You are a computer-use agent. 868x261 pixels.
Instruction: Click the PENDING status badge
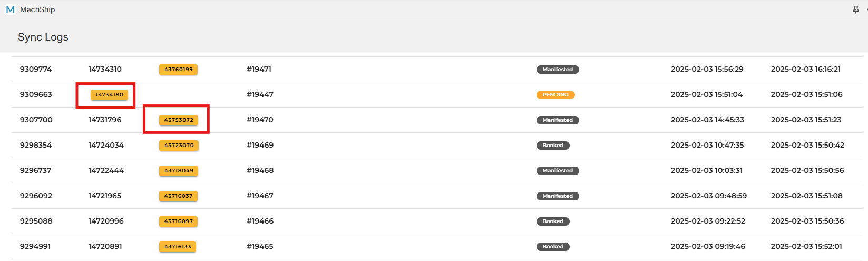click(555, 95)
